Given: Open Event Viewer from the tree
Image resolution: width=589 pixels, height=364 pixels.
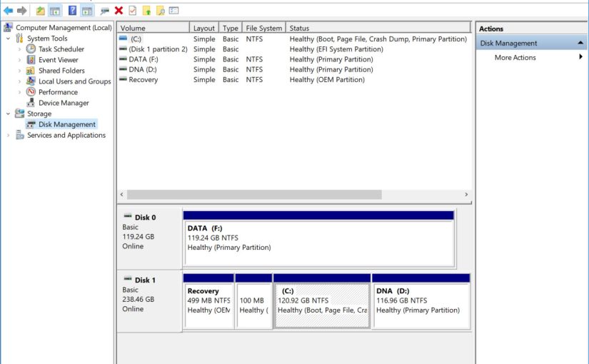Looking at the screenshot, I should (58, 60).
